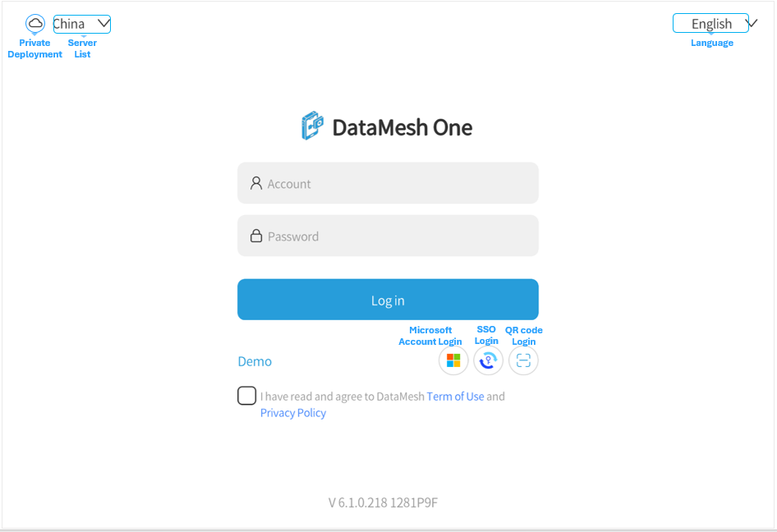Screen dimensions: 777x532
Task: Click the chevron beside China
Action: (103, 23)
